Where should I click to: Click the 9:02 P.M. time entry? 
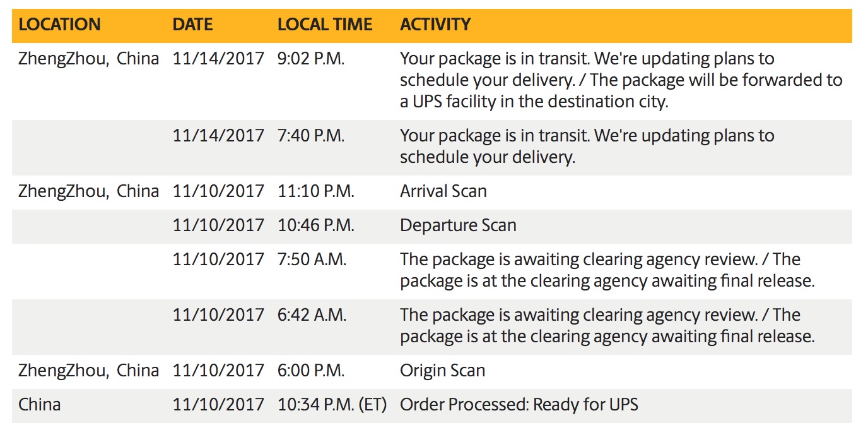click(x=311, y=59)
